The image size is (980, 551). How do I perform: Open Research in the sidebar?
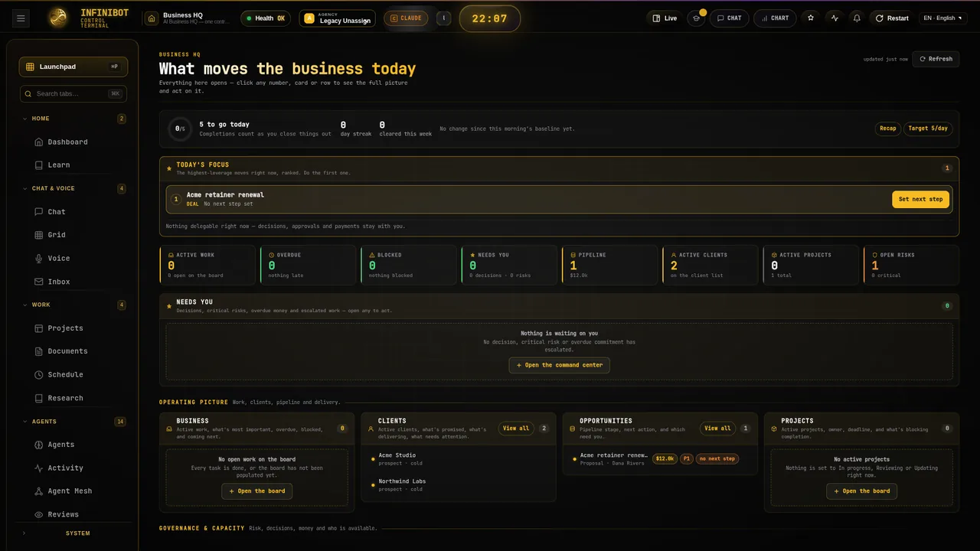[73, 398]
